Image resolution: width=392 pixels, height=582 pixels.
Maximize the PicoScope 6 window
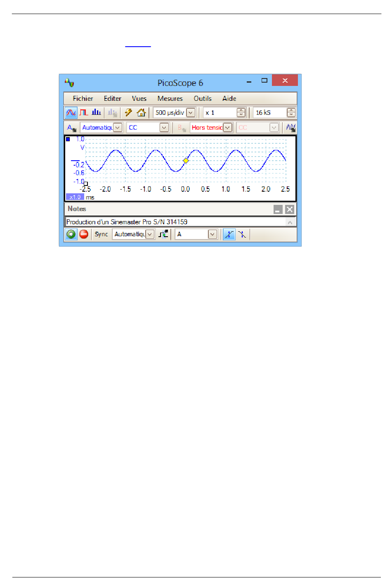[264, 81]
